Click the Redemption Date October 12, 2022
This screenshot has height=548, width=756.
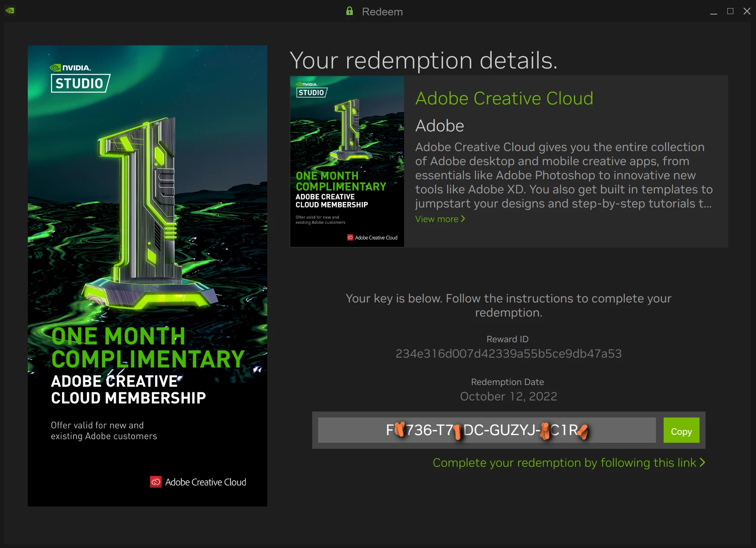[x=508, y=397]
